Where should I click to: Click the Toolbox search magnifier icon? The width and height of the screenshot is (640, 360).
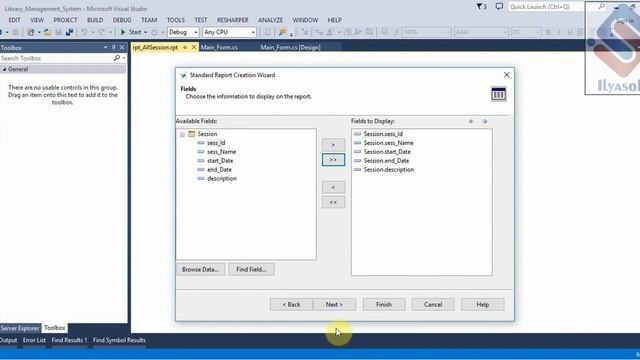[x=117, y=58]
